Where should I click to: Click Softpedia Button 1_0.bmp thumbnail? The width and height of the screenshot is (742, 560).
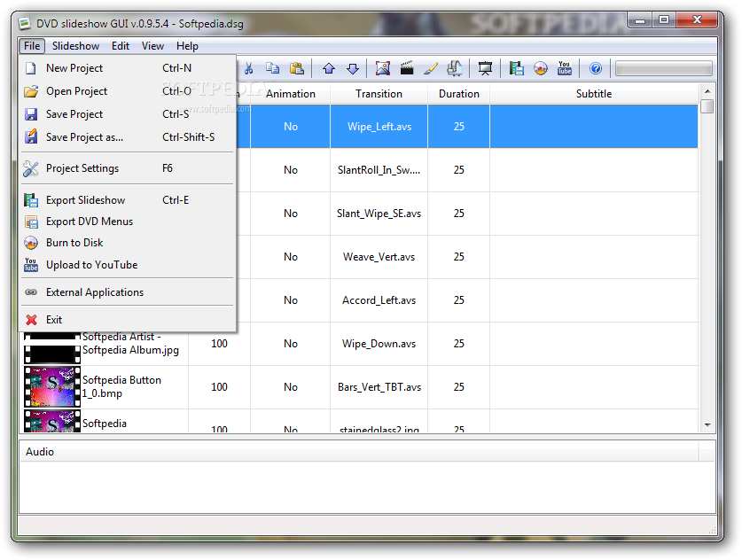(x=52, y=387)
